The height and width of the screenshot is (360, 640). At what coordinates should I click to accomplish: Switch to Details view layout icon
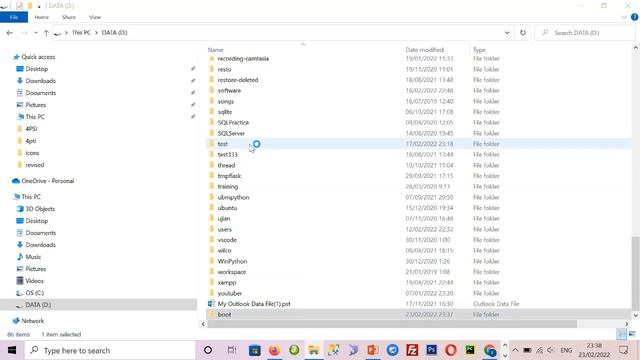[621, 334]
